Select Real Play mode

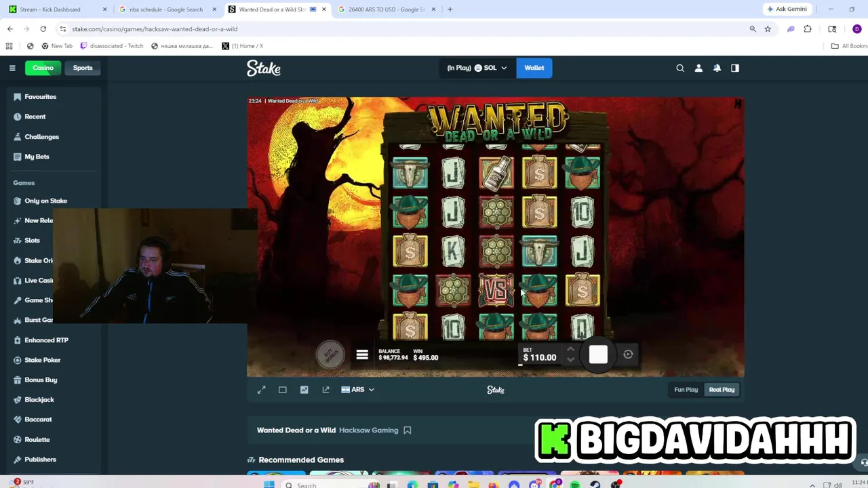(x=722, y=390)
